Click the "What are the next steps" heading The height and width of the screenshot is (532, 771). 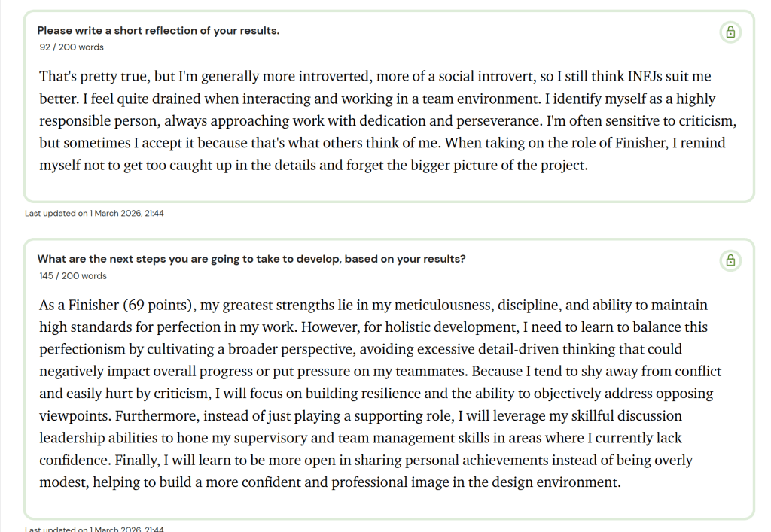(x=251, y=259)
